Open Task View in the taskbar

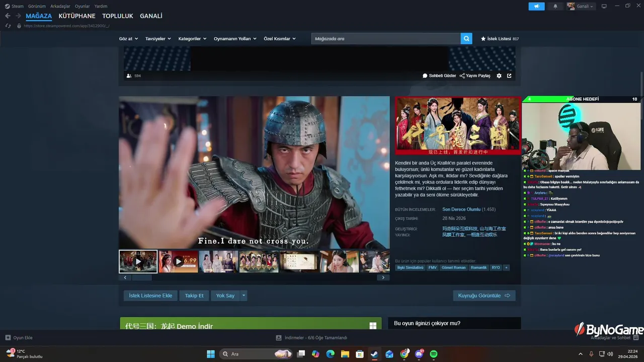tap(301, 354)
